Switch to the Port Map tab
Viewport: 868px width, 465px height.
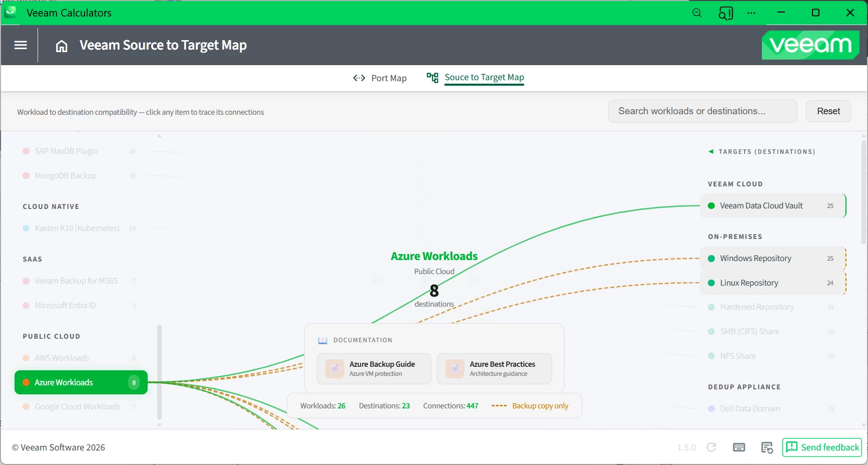(x=380, y=78)
